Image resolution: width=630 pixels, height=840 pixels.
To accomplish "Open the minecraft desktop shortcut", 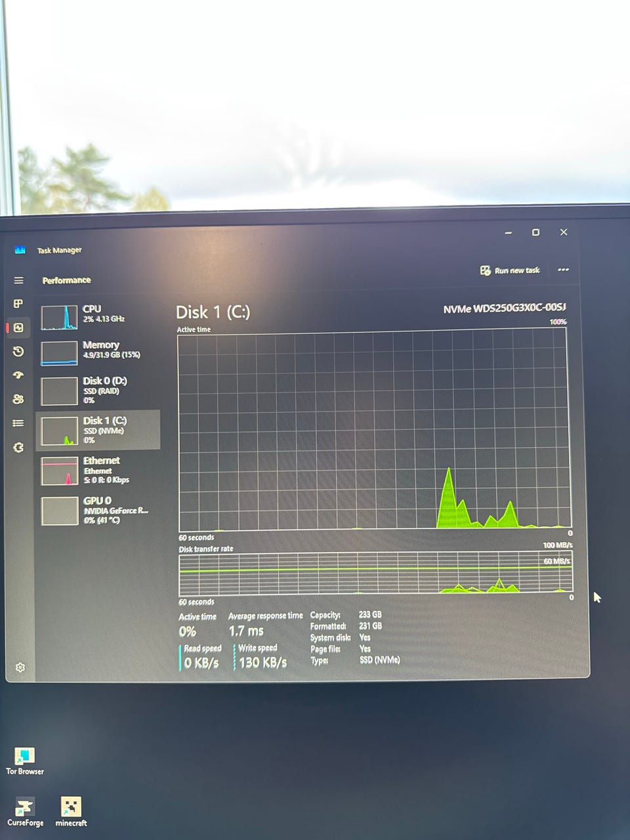I will (71, 812).
